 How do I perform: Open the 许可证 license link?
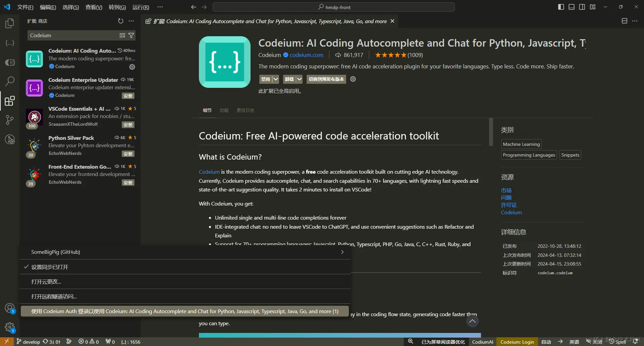tap(509, 205)
